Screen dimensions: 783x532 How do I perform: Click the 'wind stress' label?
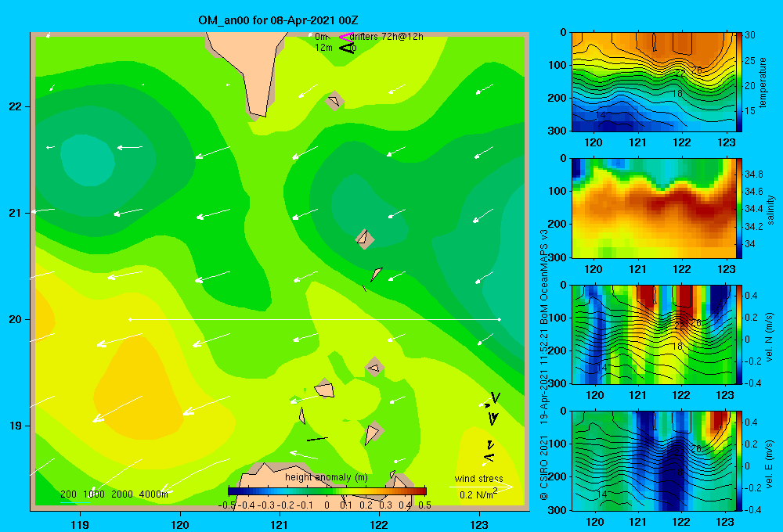click(x=479, y=478)
